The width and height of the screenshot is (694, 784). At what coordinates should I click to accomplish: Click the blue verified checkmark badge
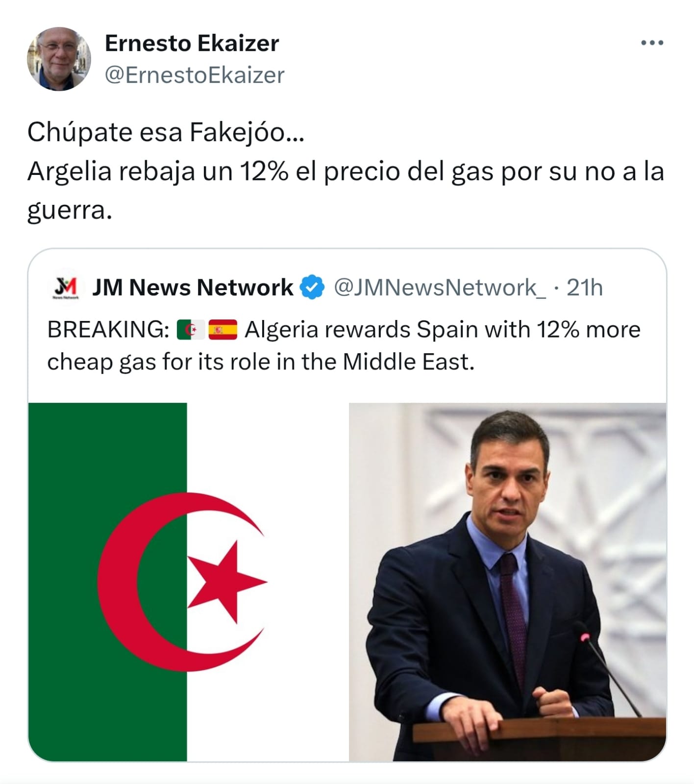[313, 288]
